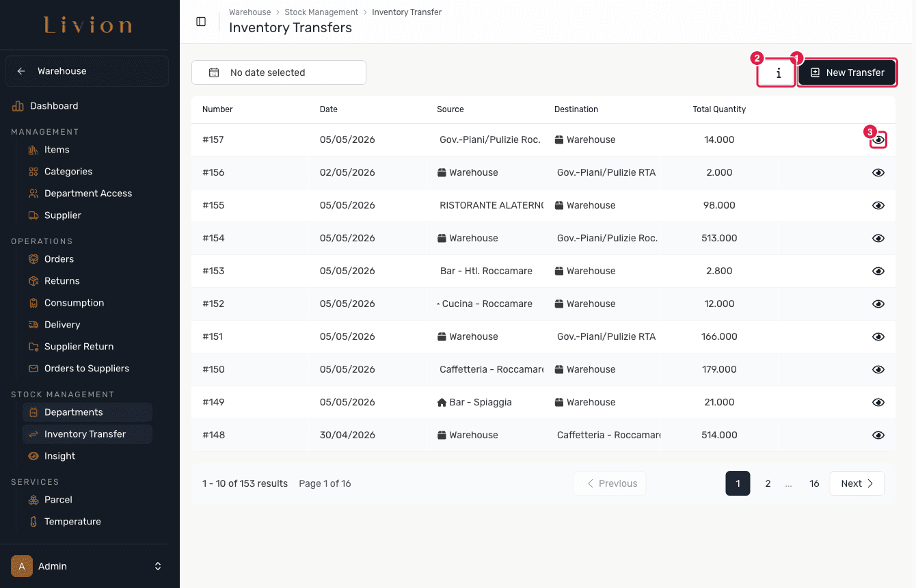Open the Insight menu entry
Screen dimensions: 916x588
pyautogui.click(x=87, y=456)
